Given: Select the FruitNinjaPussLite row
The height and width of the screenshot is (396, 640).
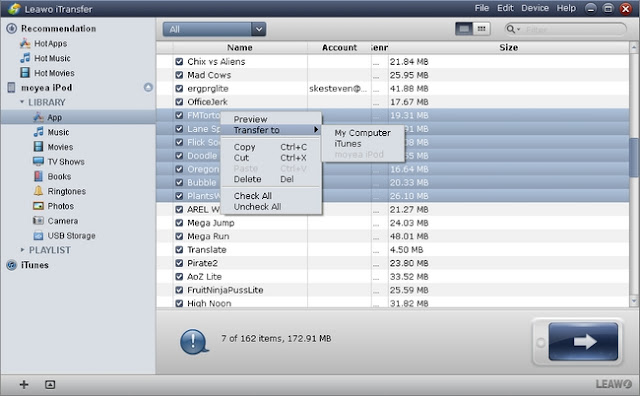Looking at the screenshot, I should (x=393, y=290).
